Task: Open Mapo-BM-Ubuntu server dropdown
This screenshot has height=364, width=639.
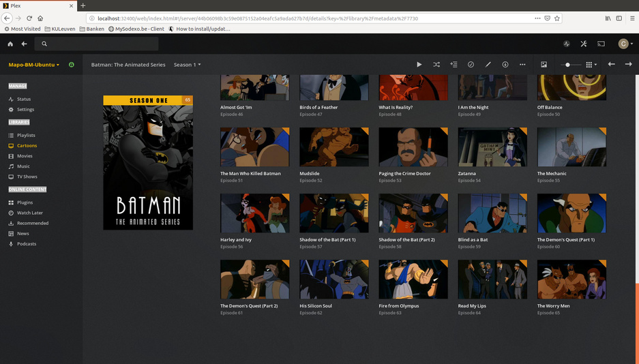Action: click(34, 65)
